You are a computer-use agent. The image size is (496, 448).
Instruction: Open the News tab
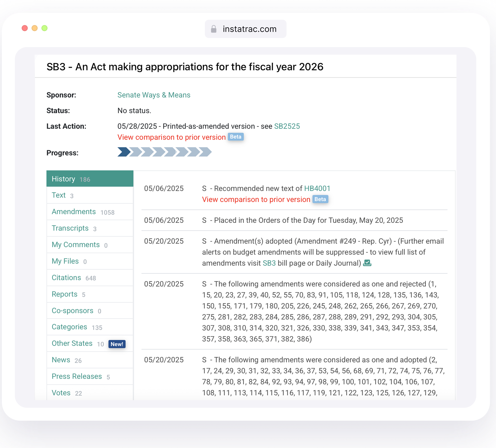(90, 360)
